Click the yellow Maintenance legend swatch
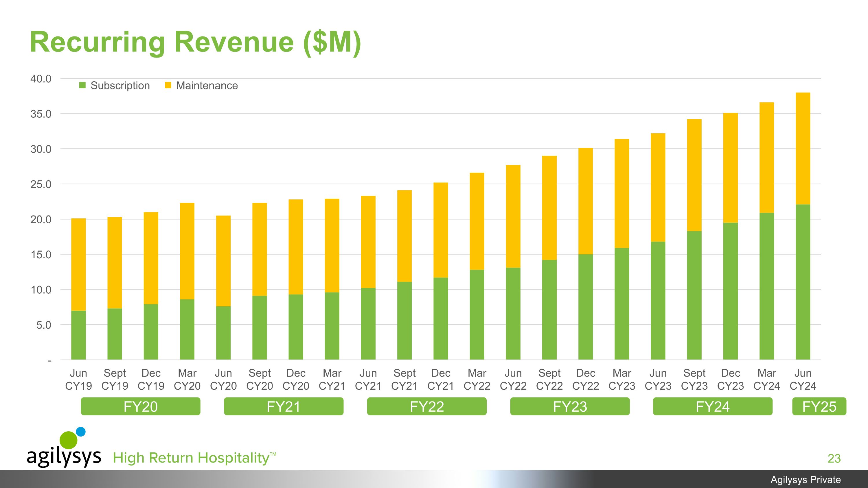 [168, 85]
